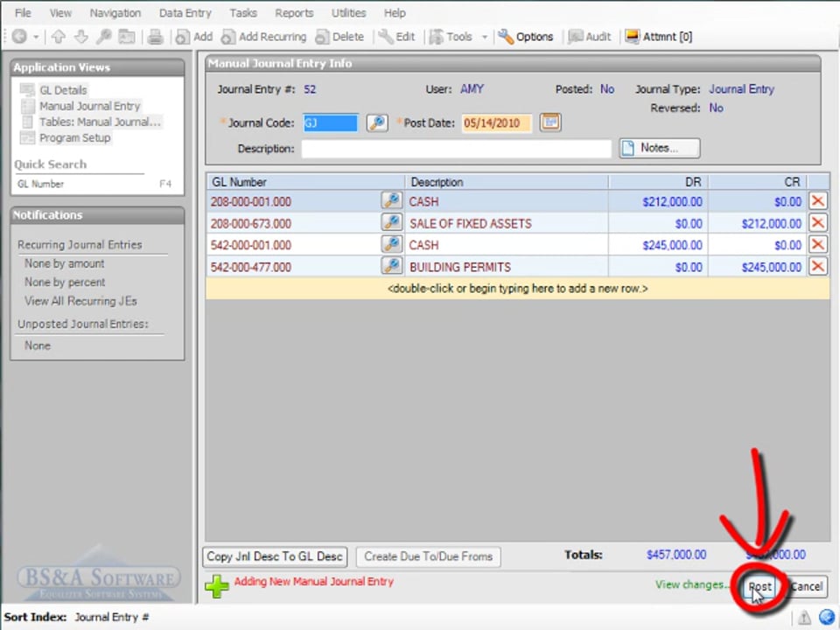Open the Data Entry menu
Screen dimensions: 840x630
185,13
